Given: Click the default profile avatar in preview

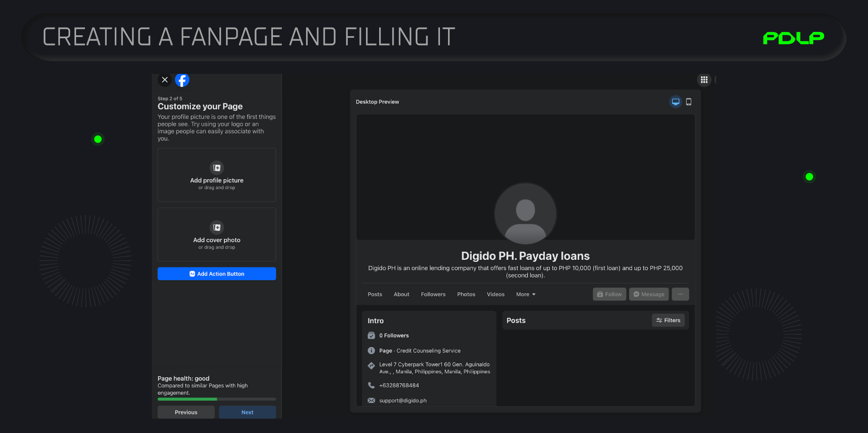Looking at the screenshot, I should click(525, 214).
